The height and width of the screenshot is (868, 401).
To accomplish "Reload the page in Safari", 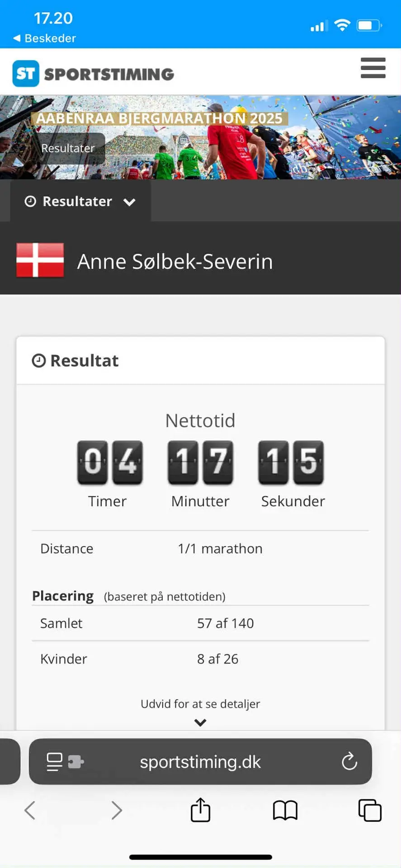I will (x=349, y=761).
